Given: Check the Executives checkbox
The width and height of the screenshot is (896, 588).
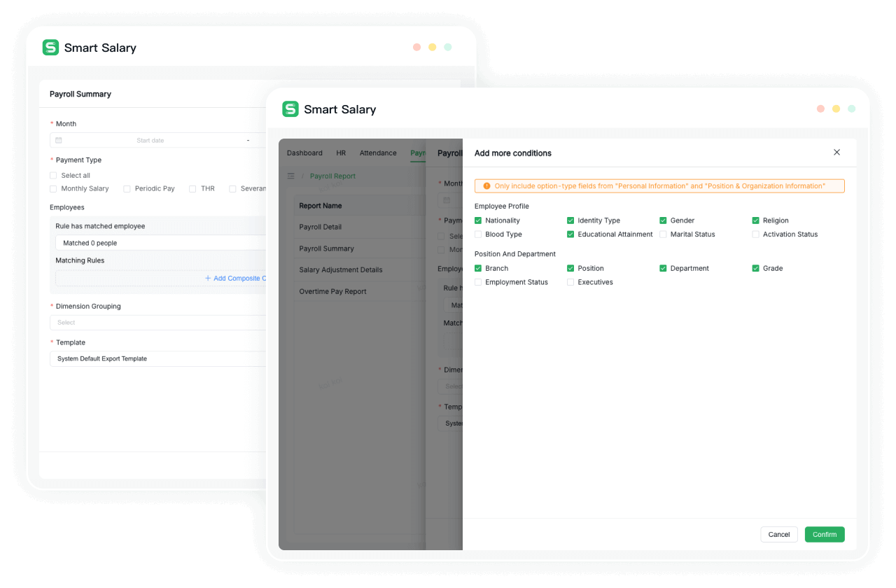Looking at the screenshot, I should [x=570, y=282].
